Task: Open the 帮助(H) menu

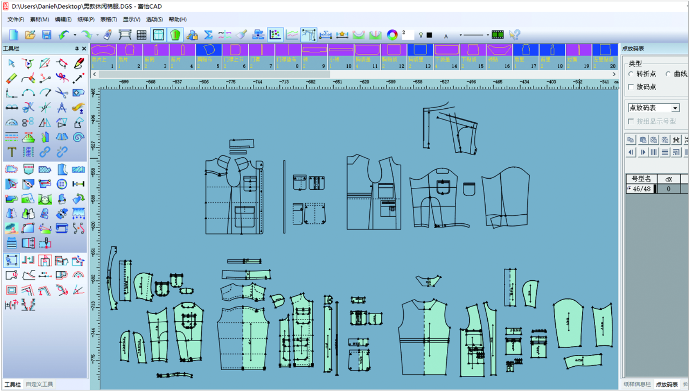Action: point(178,19)
